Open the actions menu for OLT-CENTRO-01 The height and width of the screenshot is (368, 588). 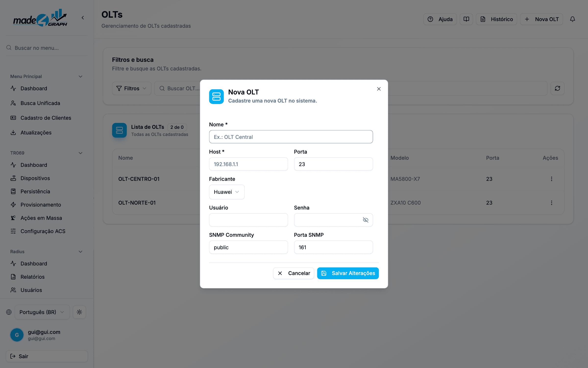tap(551, 179)
